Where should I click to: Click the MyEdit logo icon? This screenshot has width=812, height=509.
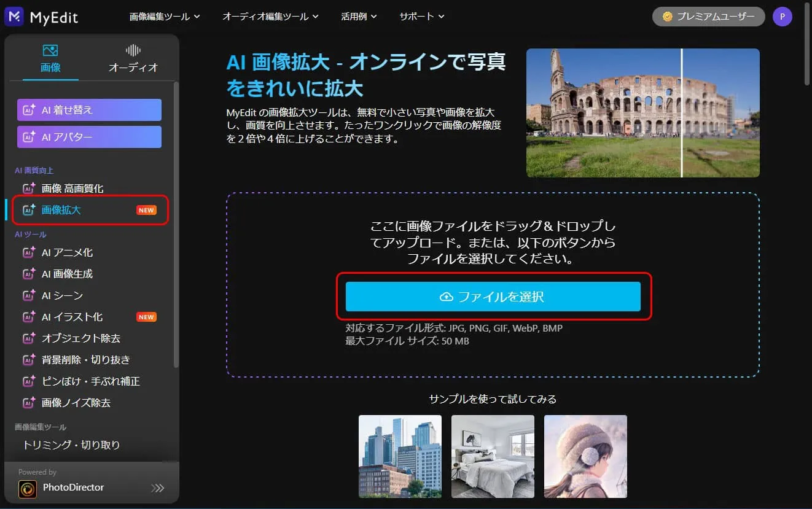[x=14, y=17]
